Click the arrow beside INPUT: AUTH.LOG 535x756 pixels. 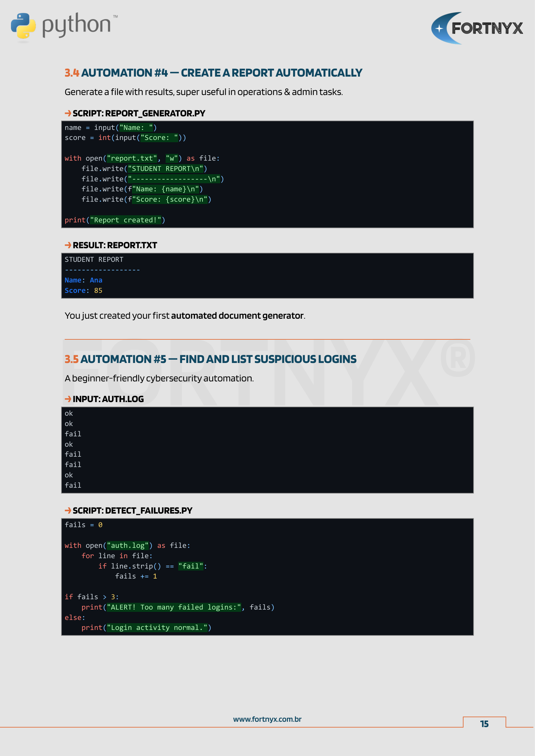[x=68, y=399]
